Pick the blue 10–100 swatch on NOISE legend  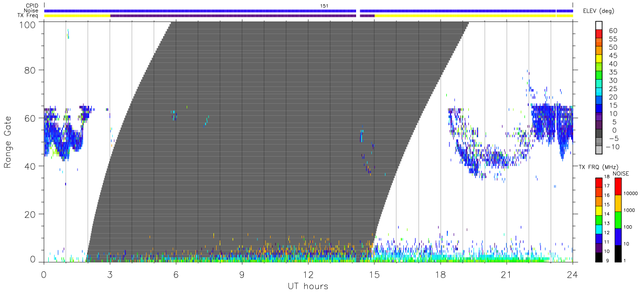[x=618, y=236]
